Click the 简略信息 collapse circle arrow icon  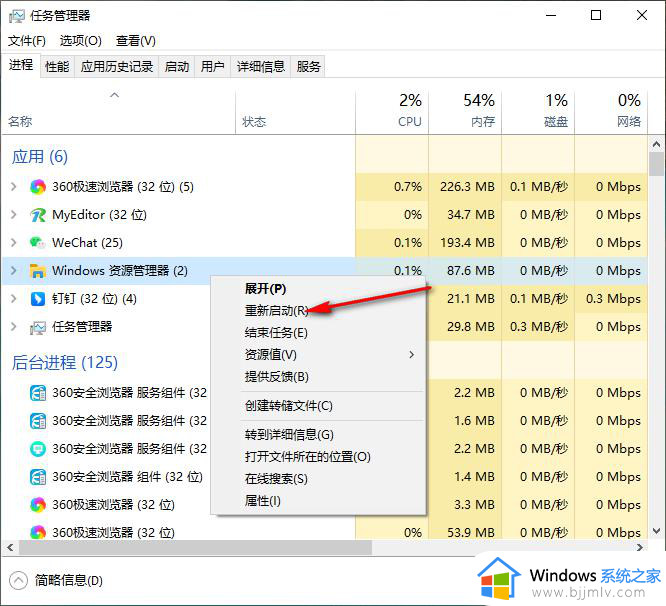click(x=18, y=581)
